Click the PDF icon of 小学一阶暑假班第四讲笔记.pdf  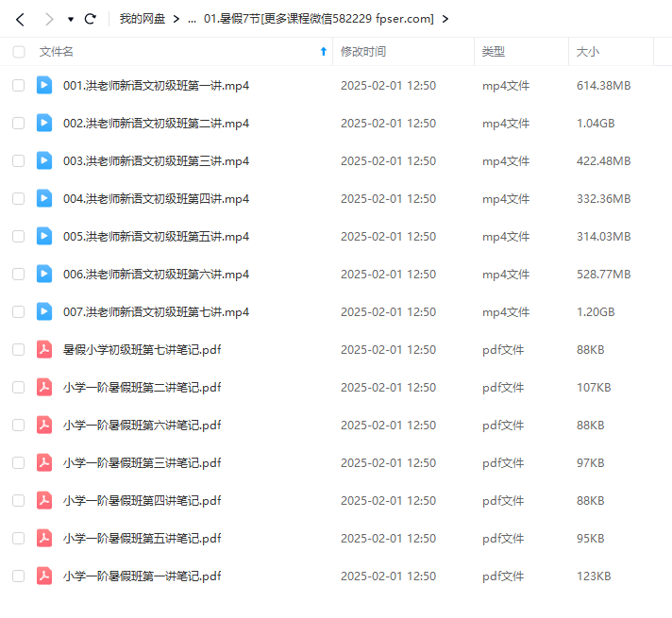pos(44,500)
